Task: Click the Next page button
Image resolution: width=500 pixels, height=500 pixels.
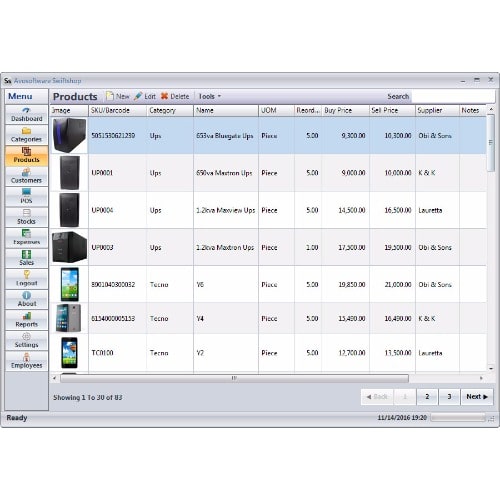Action: pyautogui.click(x=477, y=397)
